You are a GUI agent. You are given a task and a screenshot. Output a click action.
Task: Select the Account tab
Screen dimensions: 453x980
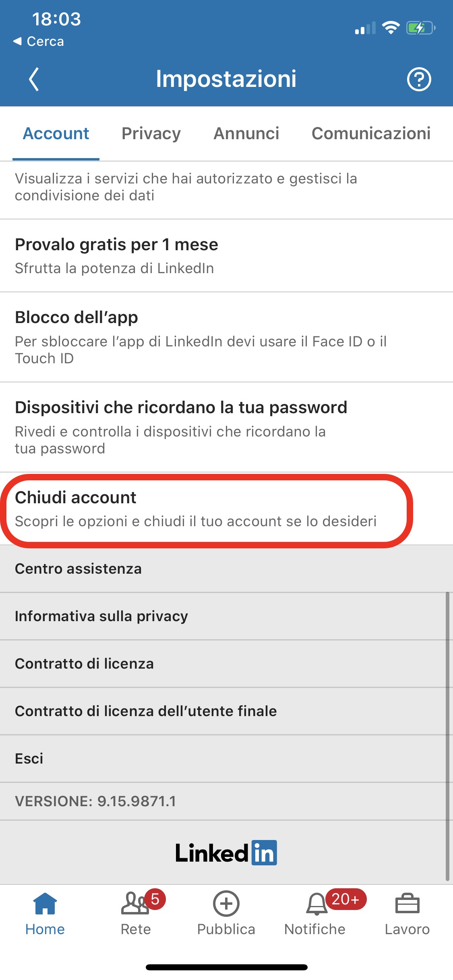(x=56, y=134)
